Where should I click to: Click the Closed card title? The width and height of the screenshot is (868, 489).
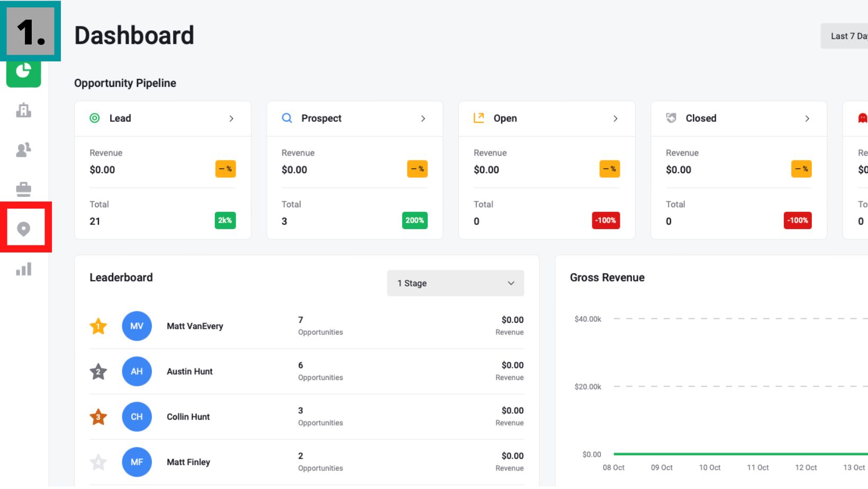[701, 118]
